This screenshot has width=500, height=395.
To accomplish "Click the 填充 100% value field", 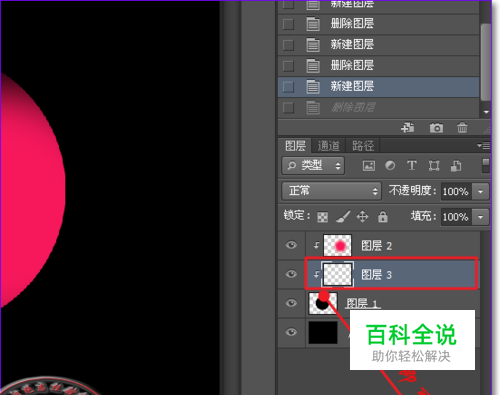I will 456,217.
